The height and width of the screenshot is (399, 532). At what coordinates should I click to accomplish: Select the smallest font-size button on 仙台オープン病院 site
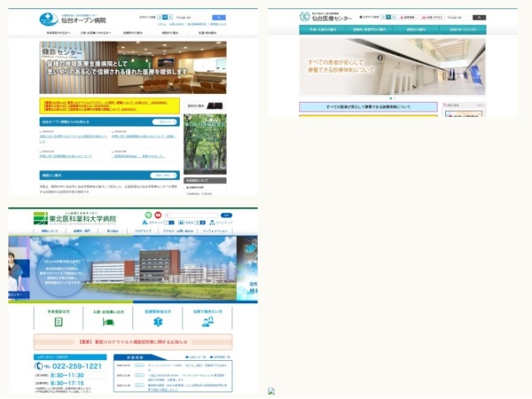point(160,18)
